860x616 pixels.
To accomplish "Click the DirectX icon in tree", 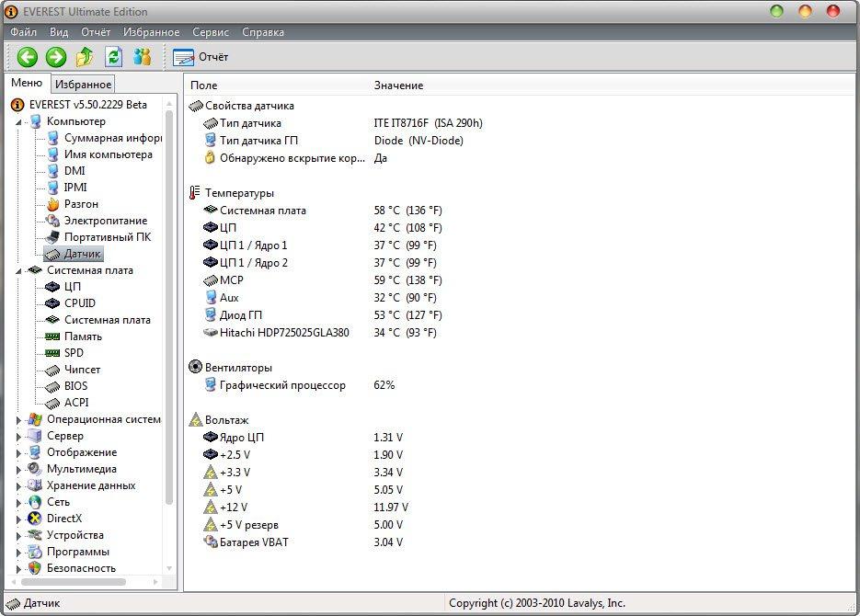I will (35, 519).
